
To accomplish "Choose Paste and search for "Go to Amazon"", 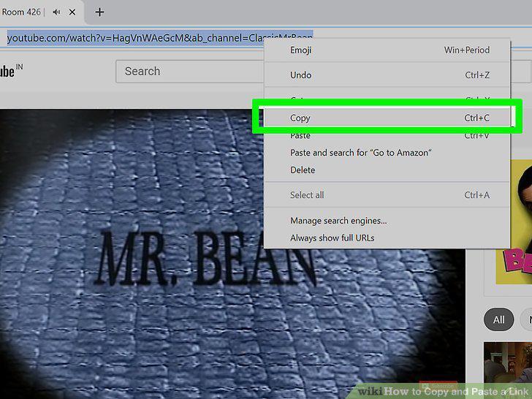I will tap(387, 153).
